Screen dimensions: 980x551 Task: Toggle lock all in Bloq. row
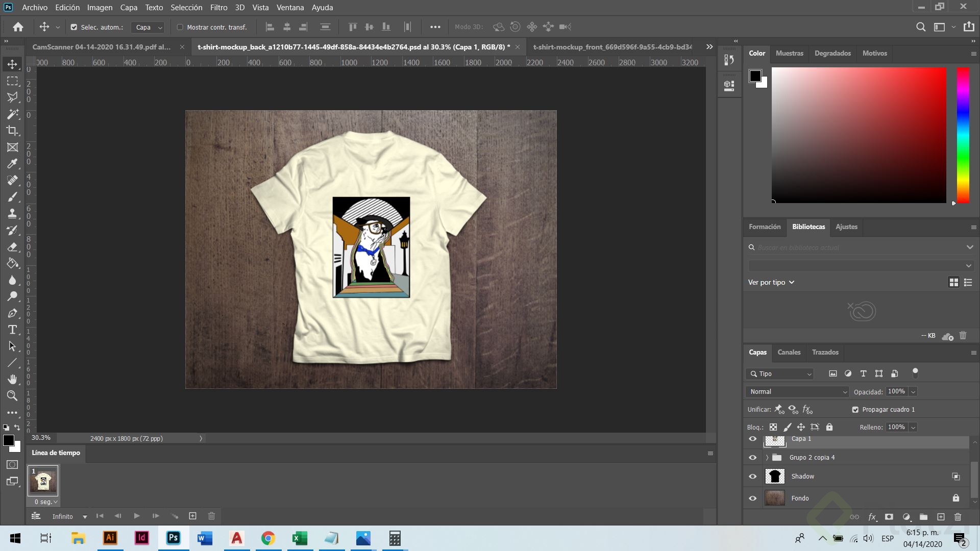pos(829,427)
